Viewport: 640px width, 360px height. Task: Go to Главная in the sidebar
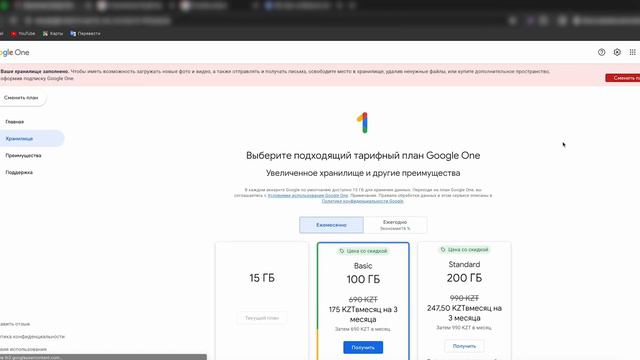click(15, 122)
